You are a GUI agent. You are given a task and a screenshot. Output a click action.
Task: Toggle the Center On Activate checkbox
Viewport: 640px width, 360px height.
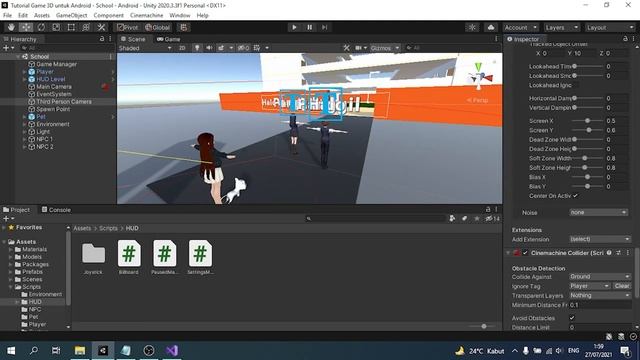click(x=576, y=196)
